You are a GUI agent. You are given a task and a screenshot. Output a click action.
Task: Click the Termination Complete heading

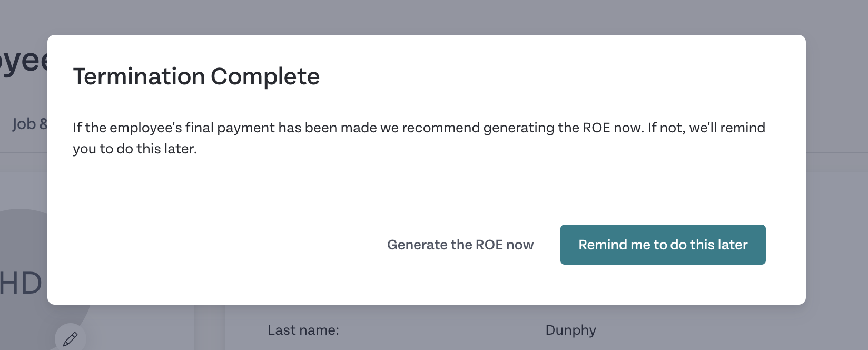pyautogui.click(x=196, y=76)
